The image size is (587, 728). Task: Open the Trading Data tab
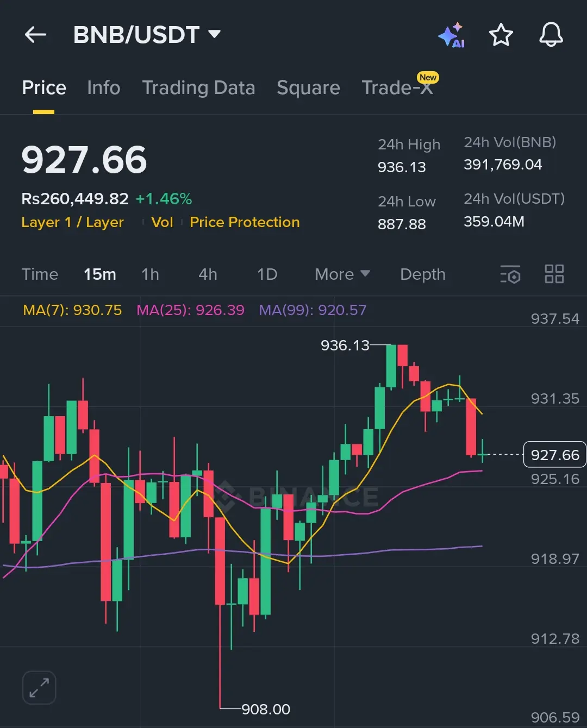pyautogui.click(x=198, y=88)
